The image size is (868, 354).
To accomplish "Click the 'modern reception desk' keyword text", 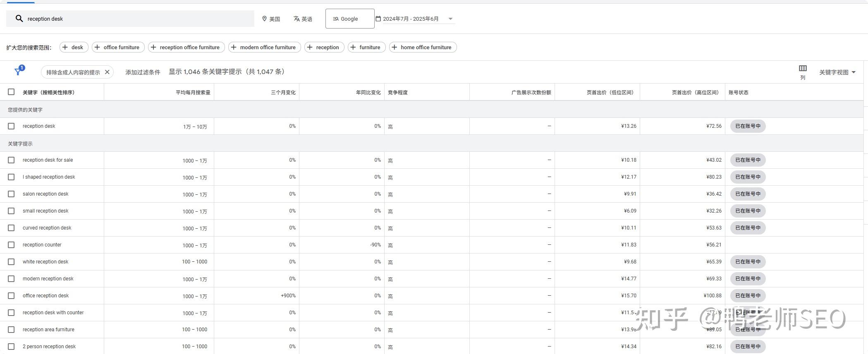I will pyautogui.click(x=48, y=279).
